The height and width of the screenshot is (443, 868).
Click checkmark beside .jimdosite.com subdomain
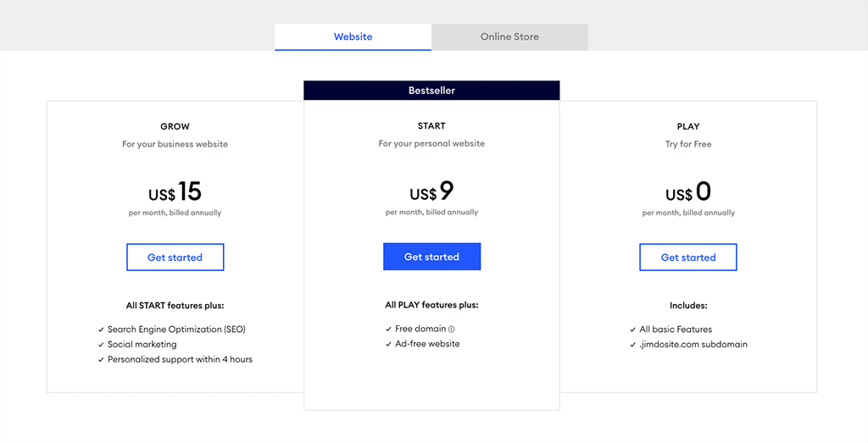click(632, 345)
